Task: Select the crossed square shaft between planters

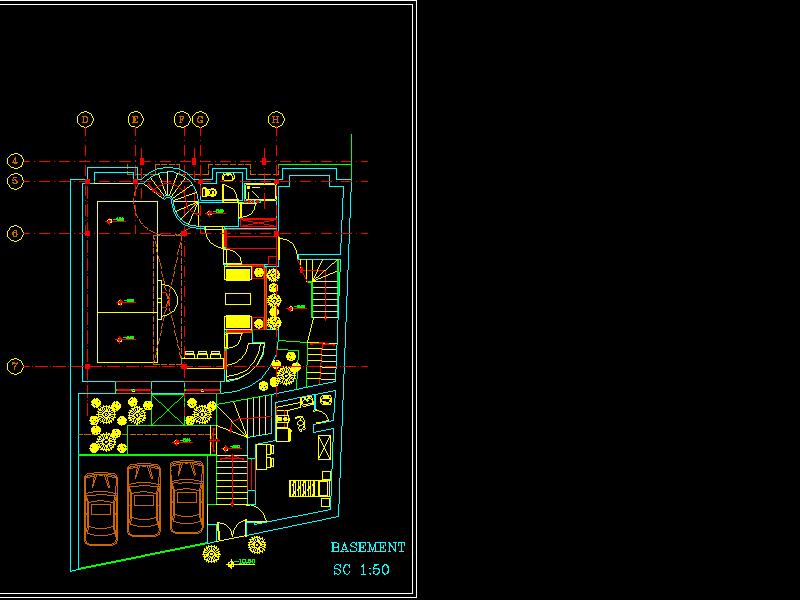Action: [x=165, y=409]
